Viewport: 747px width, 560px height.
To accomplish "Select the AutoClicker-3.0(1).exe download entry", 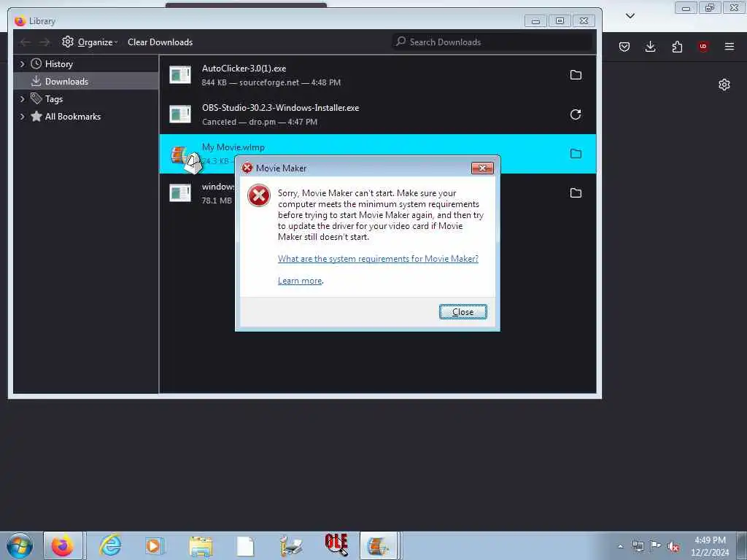I will tap(377, 75).
